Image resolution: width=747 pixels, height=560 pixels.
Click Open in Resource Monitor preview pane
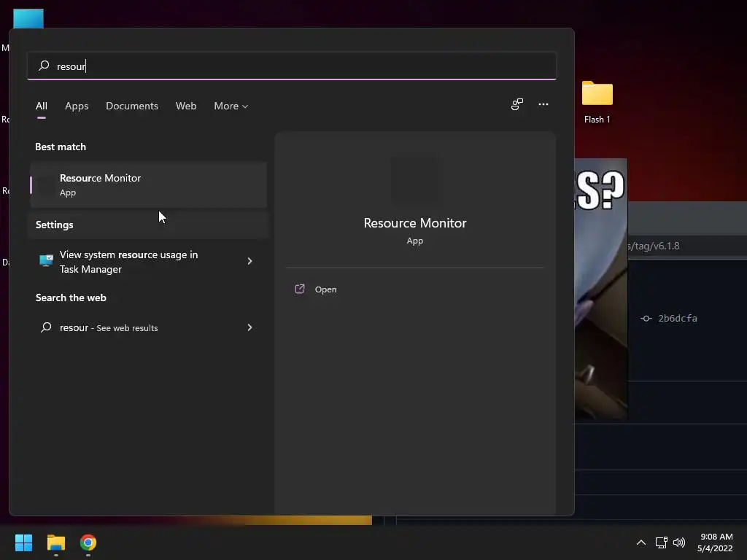(325, 289)
